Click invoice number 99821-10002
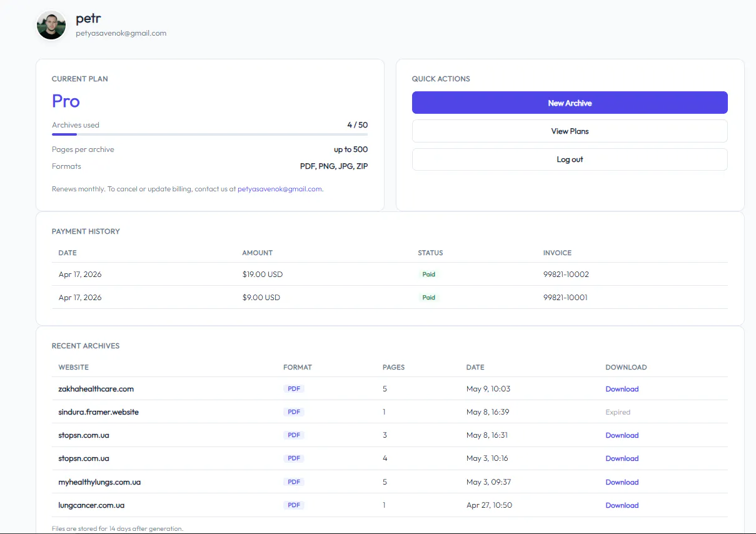Image resolution: width=756 pixels, height=534 pixels. [x=566, y=275]
